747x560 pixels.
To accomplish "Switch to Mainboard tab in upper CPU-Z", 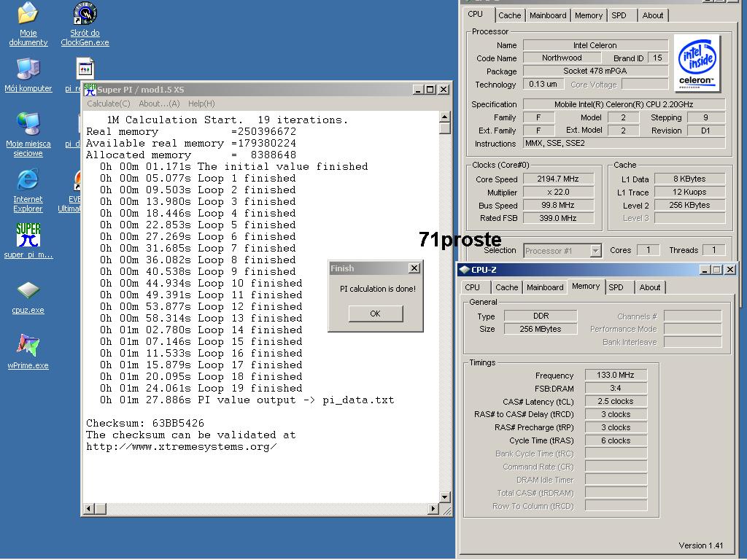I will (548, 15).
